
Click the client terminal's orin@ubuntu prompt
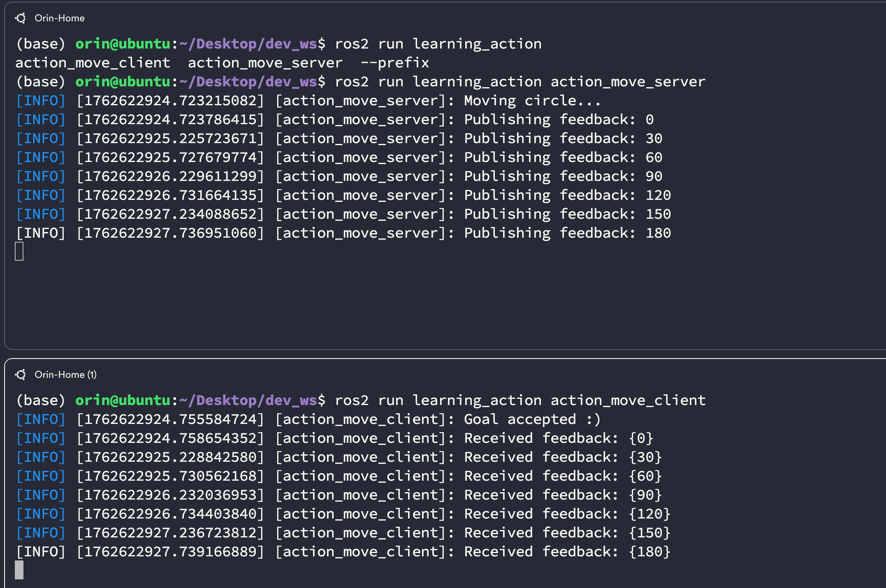pos(123,400)
